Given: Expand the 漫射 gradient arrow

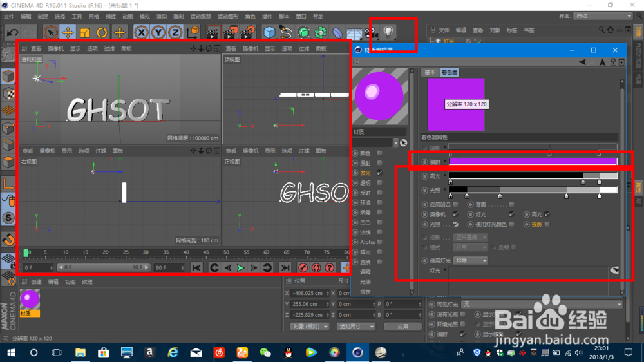Looking at the screenshot, I should 445,162.
